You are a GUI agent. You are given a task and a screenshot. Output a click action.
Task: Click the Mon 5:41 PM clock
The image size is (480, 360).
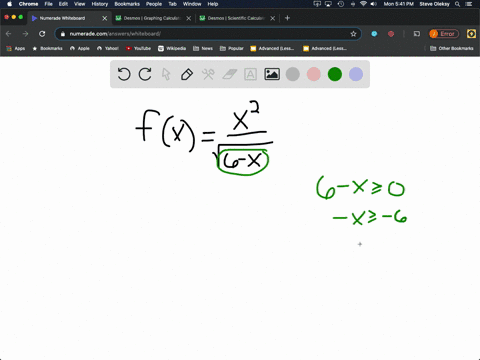[398, 4]
